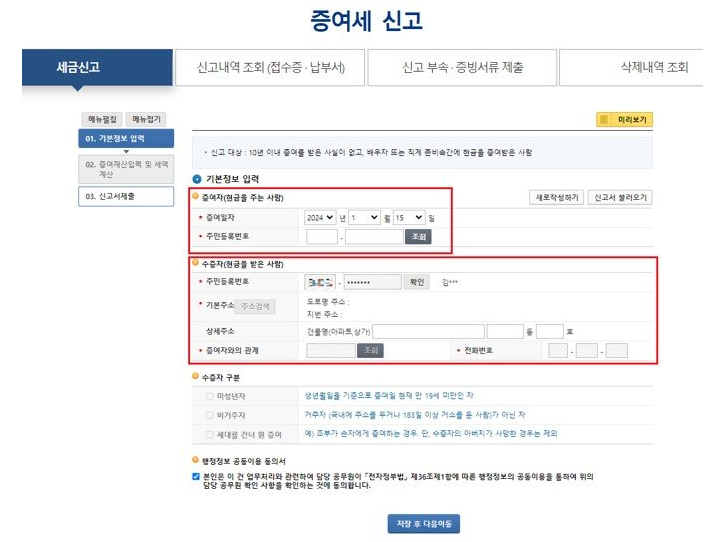Check the 비거주자 checkbox

tap(210, 415)
